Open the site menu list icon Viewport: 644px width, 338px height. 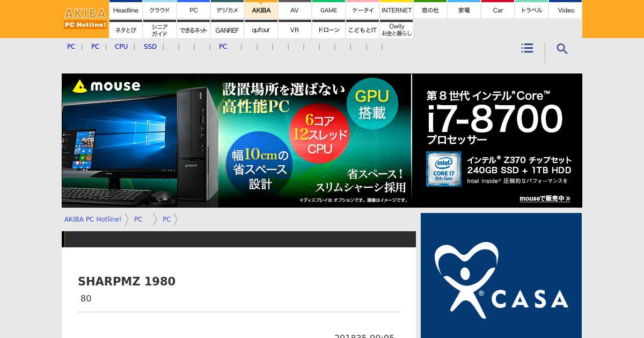coord(527,48)
